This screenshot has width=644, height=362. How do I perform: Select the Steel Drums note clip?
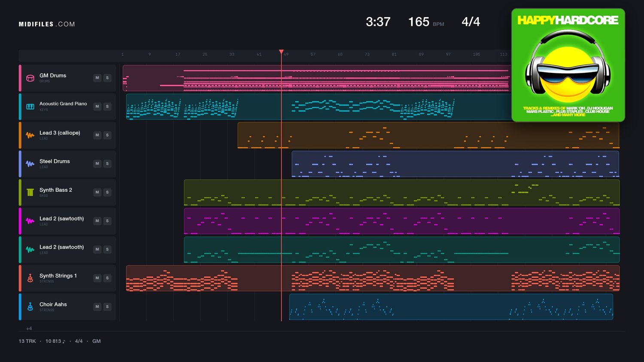tap(455, 164)
